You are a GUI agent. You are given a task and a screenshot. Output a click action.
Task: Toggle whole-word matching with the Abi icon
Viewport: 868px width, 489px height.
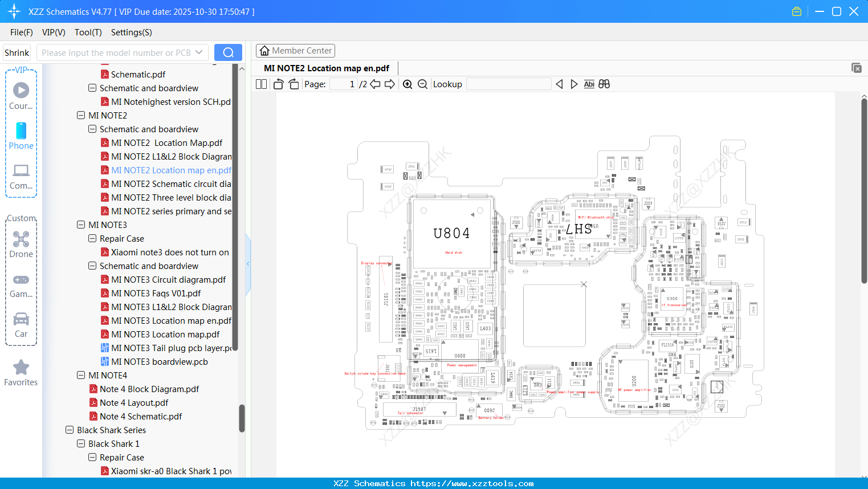pos(589,84)
